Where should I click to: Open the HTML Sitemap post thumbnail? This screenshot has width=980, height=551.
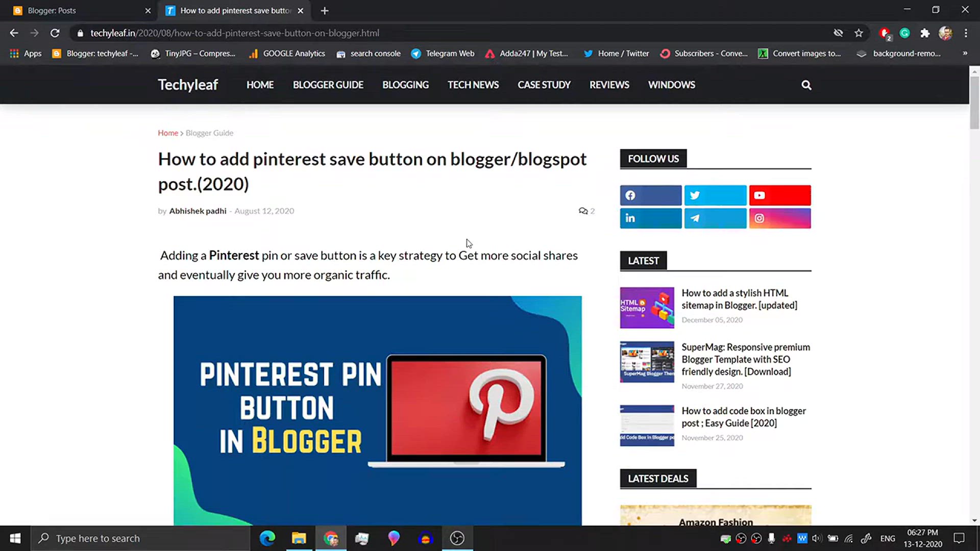(x=647, y=308)
